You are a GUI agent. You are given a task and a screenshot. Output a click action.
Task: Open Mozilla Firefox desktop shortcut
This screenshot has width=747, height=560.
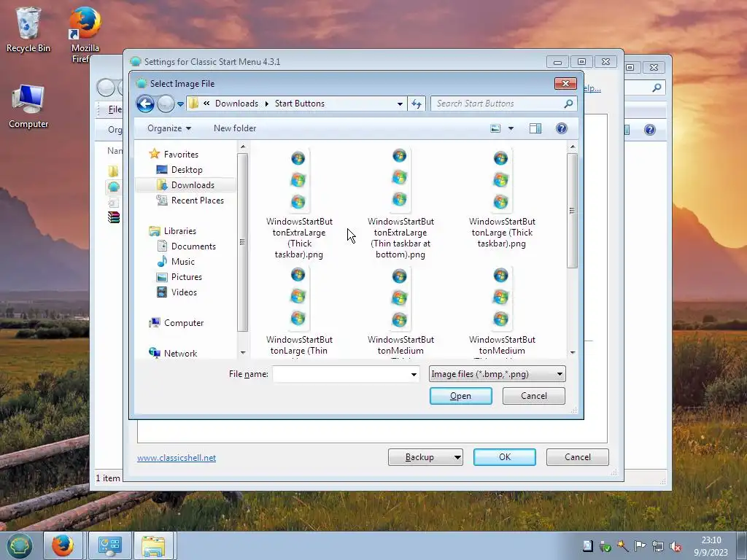[x=85, y=34]
